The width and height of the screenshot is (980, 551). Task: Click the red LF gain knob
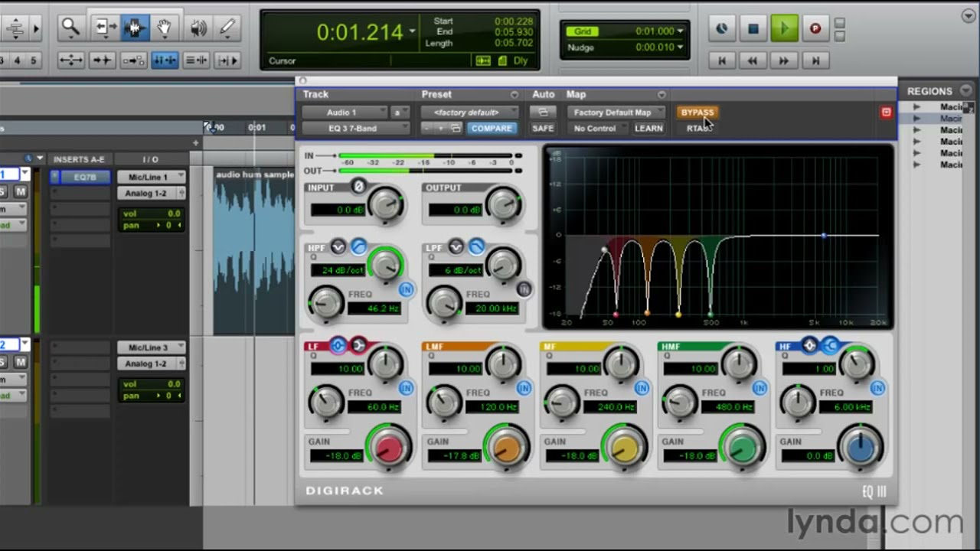[388, 448]
